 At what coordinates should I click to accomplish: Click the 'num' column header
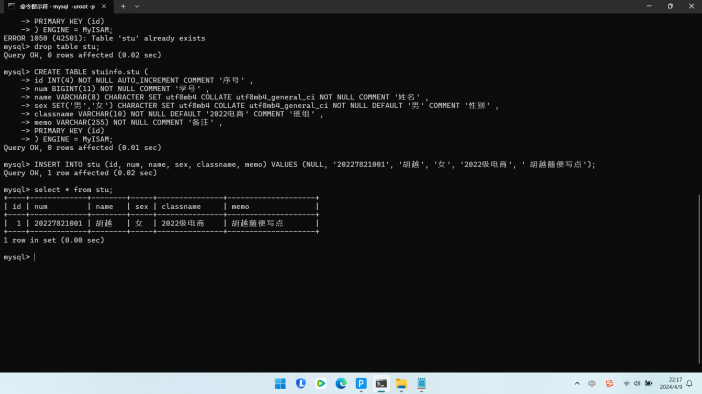(41, 206)
